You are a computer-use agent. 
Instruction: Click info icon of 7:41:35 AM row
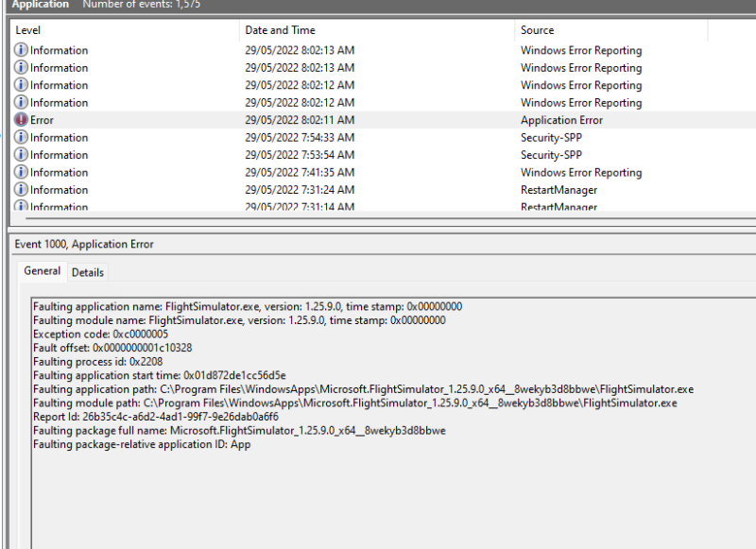[x=21, y=172]
